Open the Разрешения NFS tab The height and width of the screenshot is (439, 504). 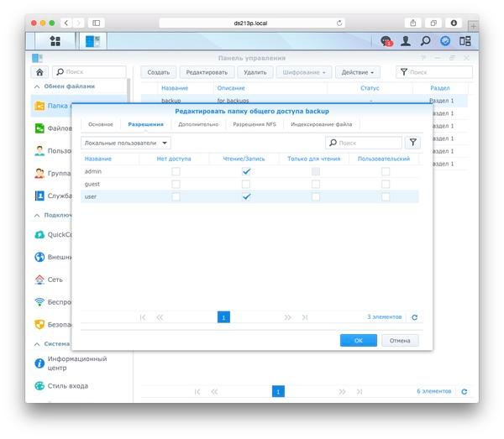point(255,124)
